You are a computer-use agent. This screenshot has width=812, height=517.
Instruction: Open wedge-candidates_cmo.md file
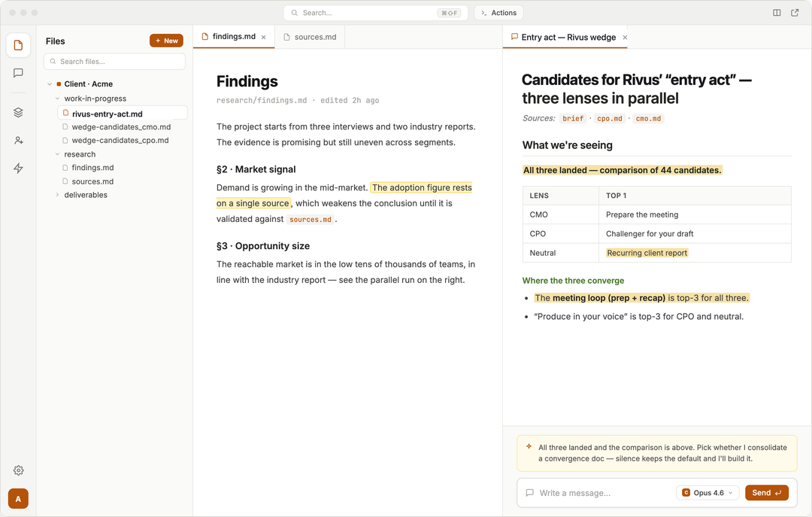point(121,127)
